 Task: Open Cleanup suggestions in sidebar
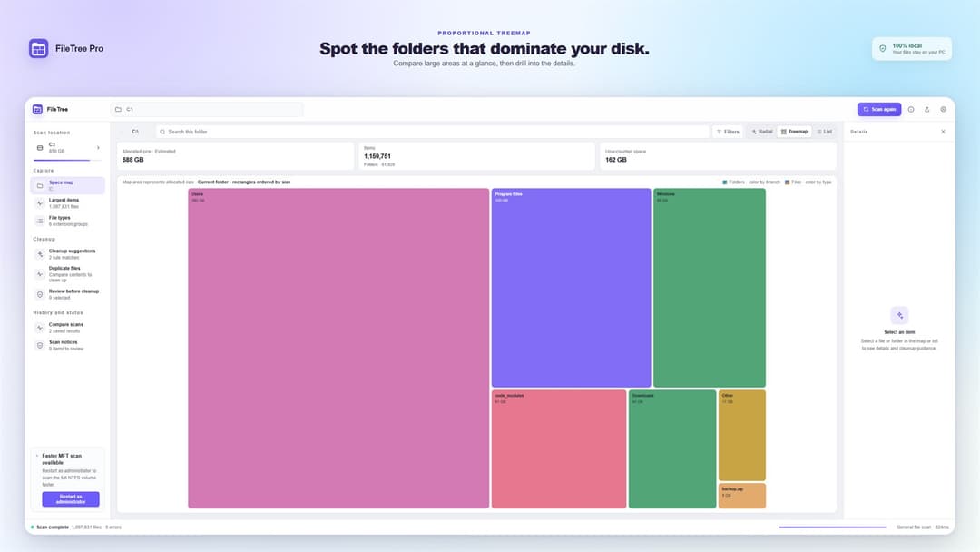point(67,254)
